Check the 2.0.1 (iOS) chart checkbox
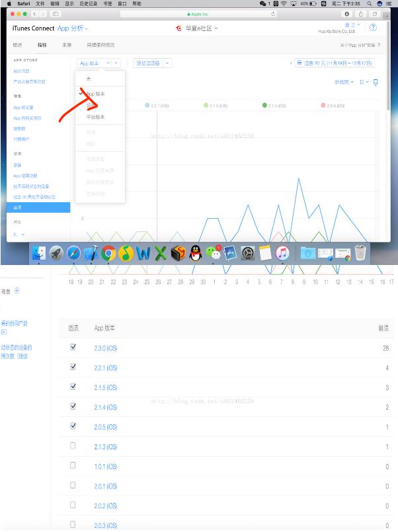This screenshot has width=398, height=532. (x=73, y=485)
